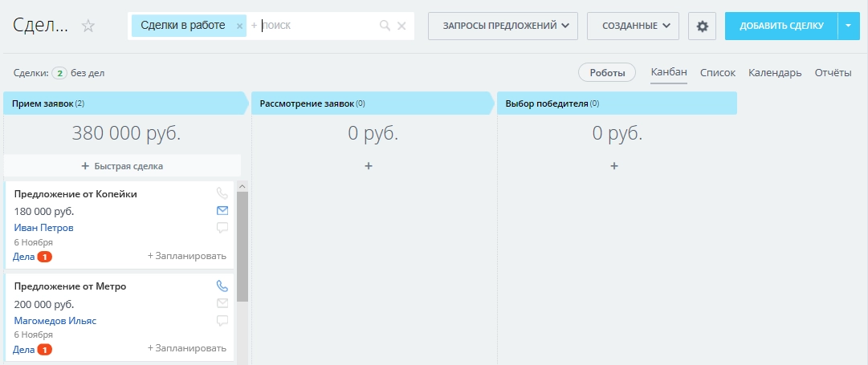The image size is (868, 365).
Task: Click the Роботы button
Action: [x=607, y=72]
